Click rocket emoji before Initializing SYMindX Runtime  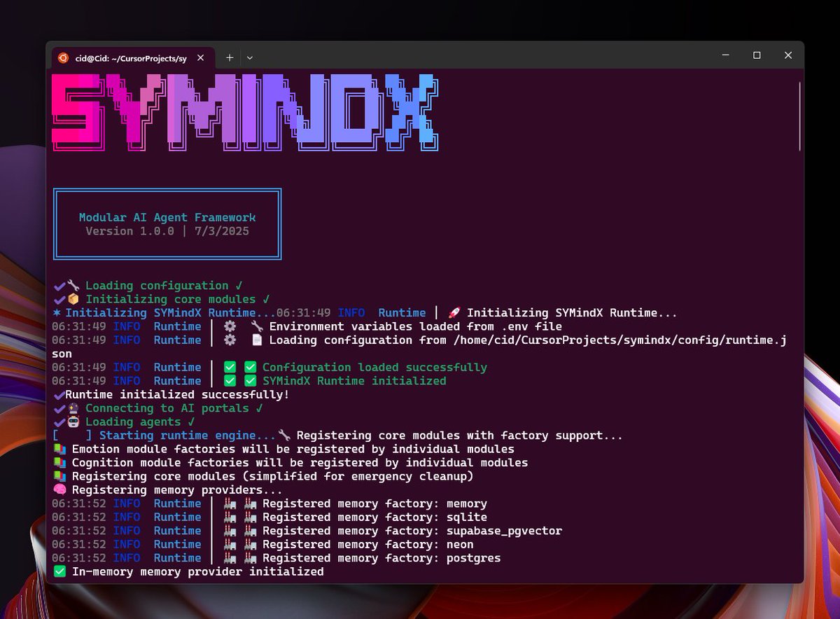point(454,313)
